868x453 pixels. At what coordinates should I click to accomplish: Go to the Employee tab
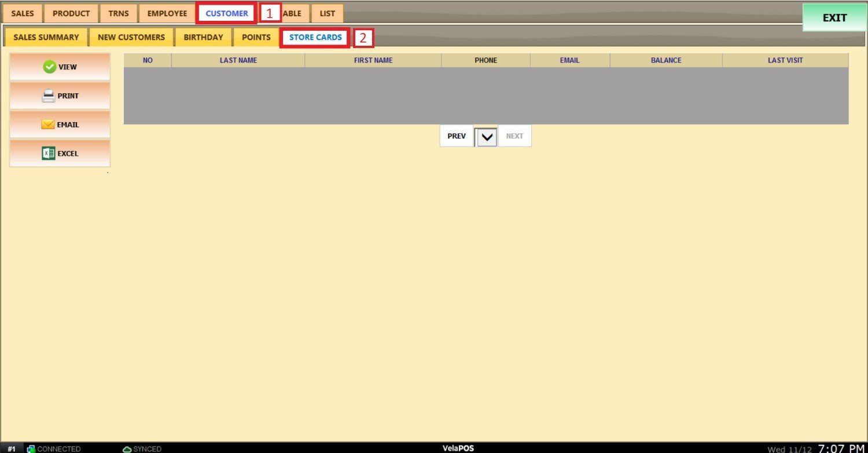pos(167,13)
